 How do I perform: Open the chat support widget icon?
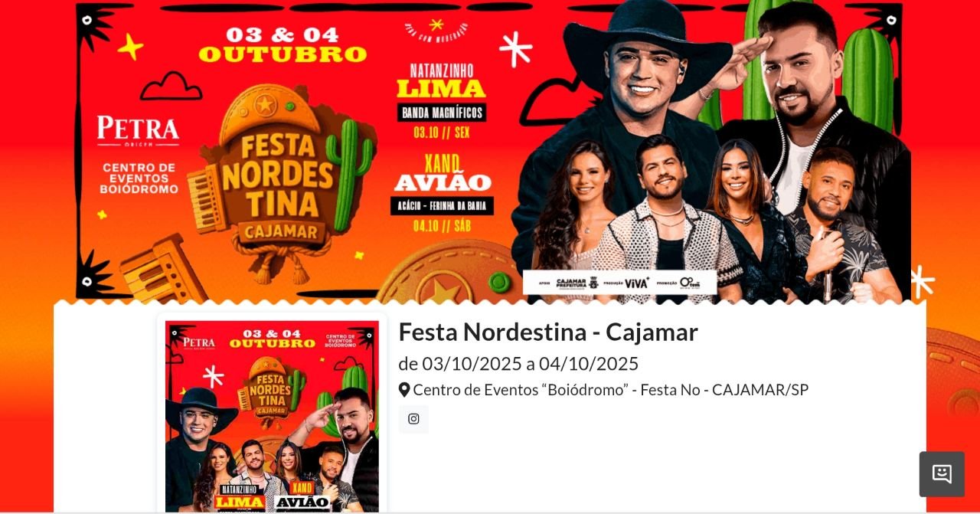click(x=942, y=474)
